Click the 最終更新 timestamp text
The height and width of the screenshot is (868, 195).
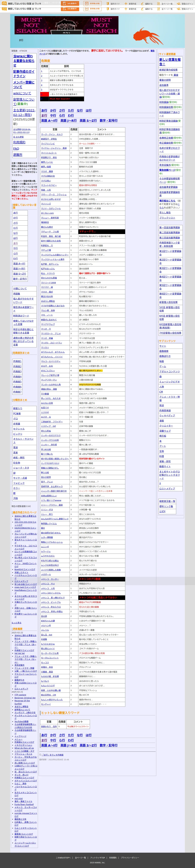click(x=54, y=760)
